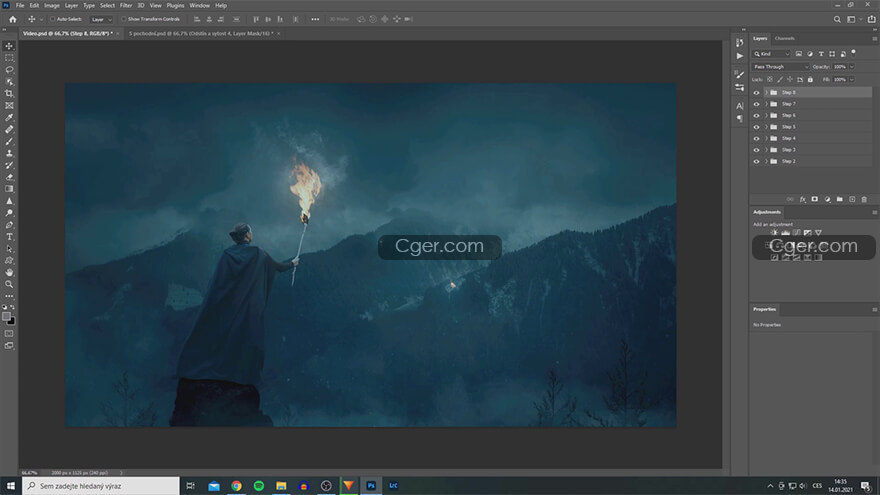The image size is (880, 495).
Task: Create a new group folder button
Action: click(x=840, y=199)
